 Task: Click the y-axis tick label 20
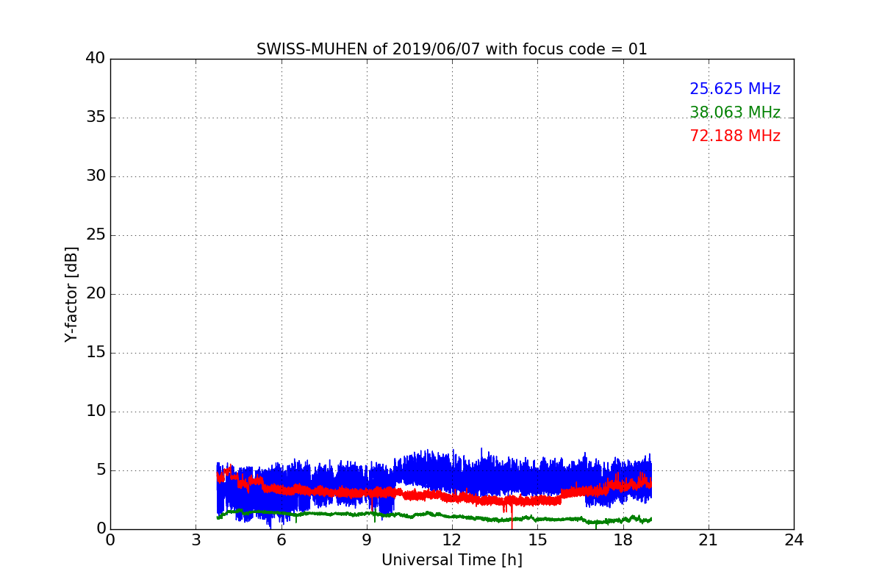click(x=95, y=294)
